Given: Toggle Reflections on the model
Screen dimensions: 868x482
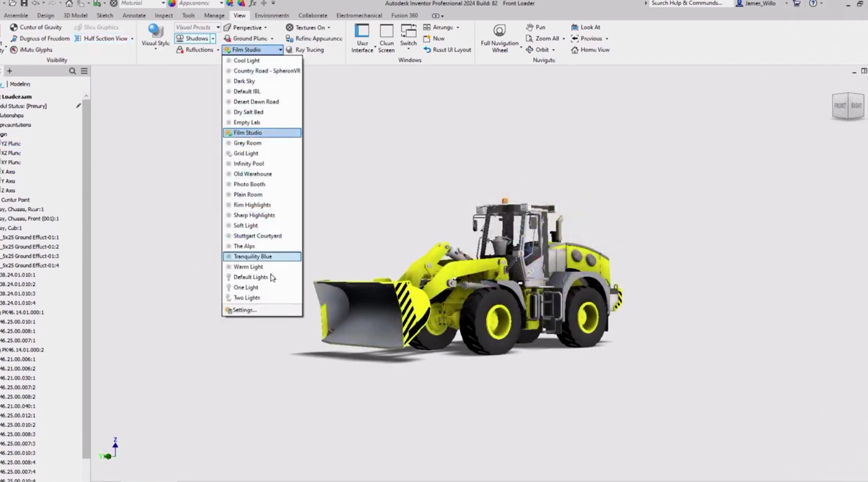Looking at the screenshot, I should (x=195, y=50).
